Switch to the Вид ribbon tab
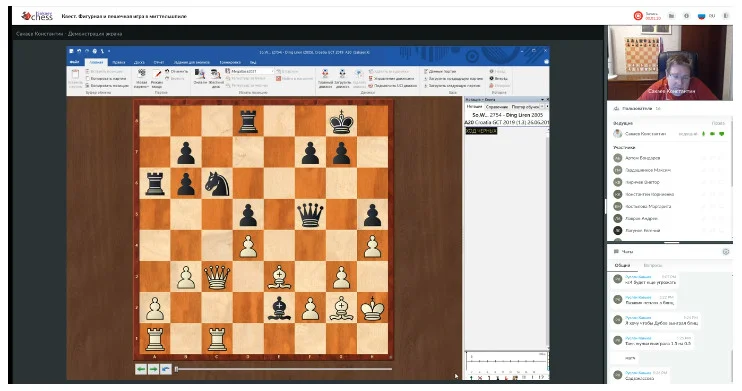The image size is (742, 391). click(x=253, y=62)
